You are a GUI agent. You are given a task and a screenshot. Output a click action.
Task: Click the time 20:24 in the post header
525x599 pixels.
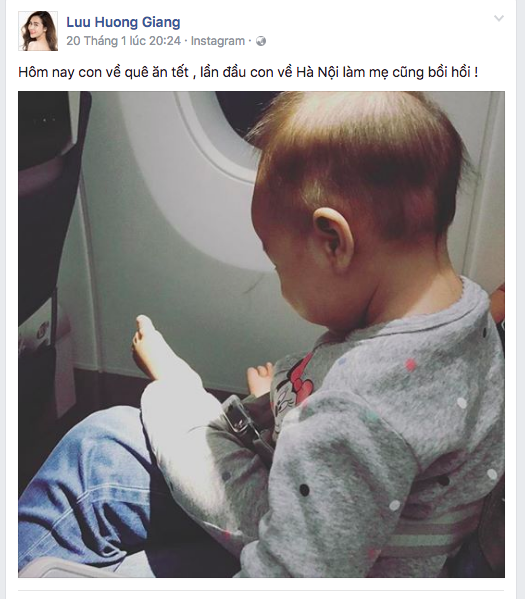pyautogui.click(x=165, y=41)
